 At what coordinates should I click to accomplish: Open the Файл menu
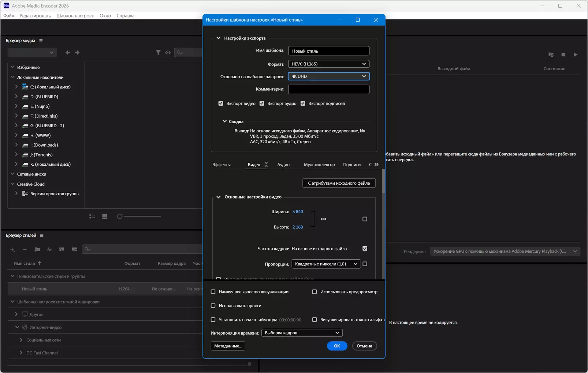pos(9,16)
